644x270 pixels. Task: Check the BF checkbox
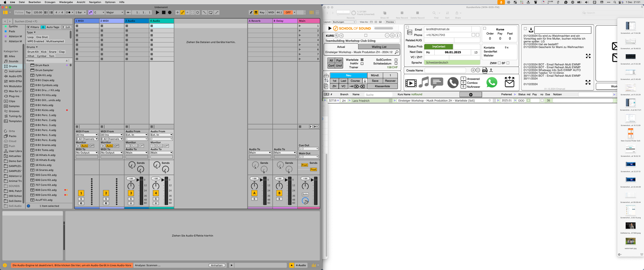tap(508, 63)
